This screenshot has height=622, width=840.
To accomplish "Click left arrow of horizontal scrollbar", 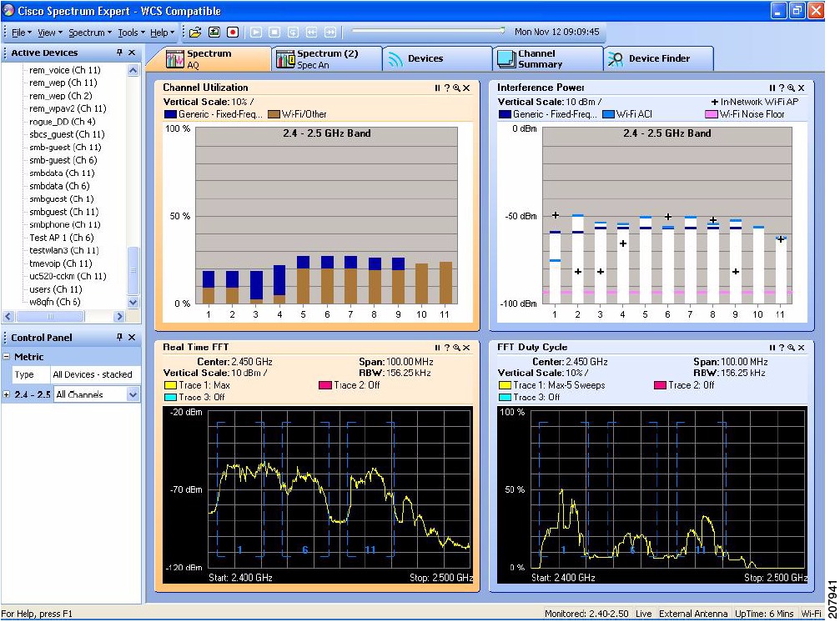I will click(x=8, y=316).
